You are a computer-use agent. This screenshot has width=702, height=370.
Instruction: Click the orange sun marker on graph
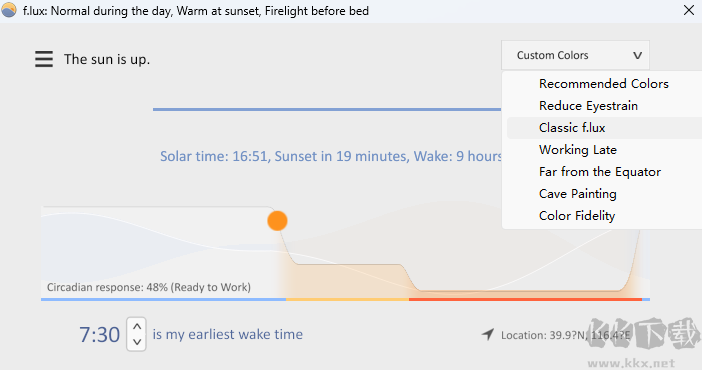tap(277, 221)
